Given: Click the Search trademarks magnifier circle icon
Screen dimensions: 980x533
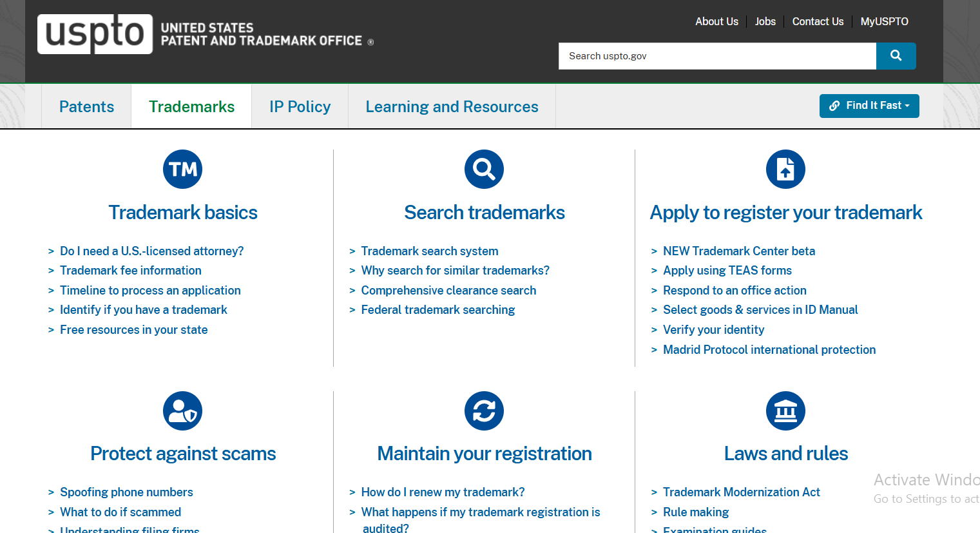Looking at the screenshot, I should (485, 170).
